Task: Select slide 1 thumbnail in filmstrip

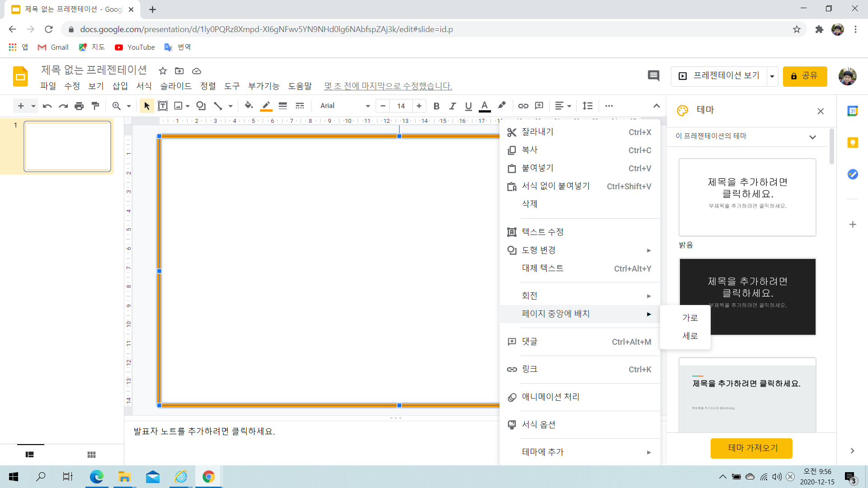Action: pos(67,146)
